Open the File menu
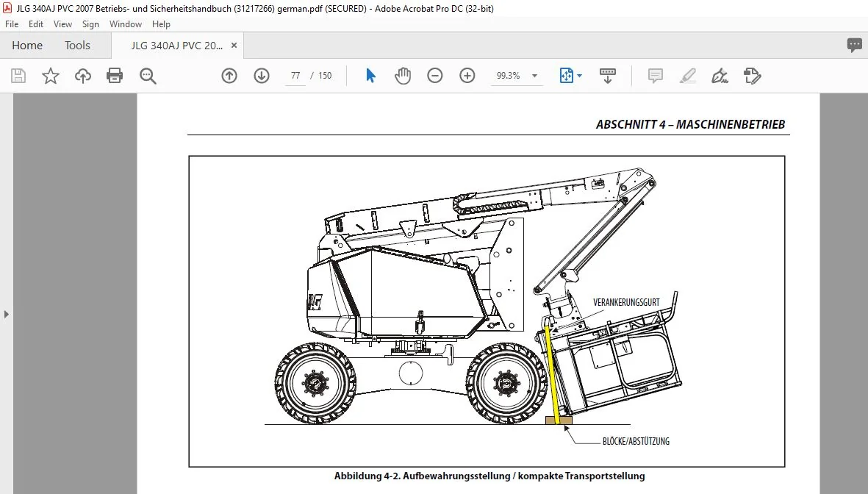The image size is (868, 494). click(12, 24)
